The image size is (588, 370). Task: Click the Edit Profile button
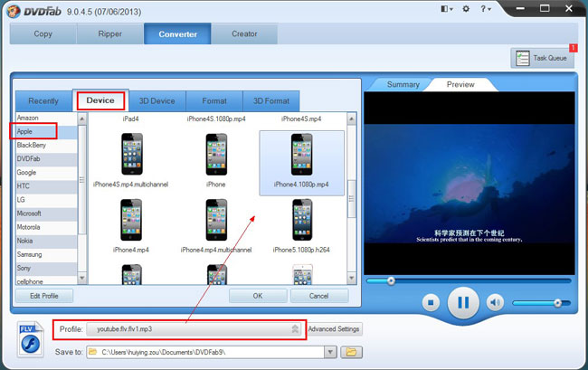(44, 296)
